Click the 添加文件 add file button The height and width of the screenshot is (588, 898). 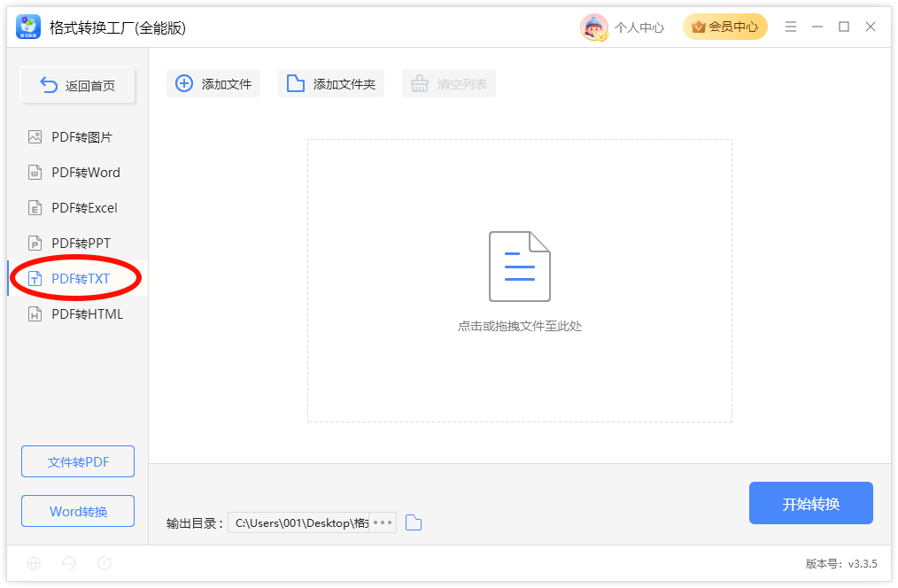click(x=213, y=83)
